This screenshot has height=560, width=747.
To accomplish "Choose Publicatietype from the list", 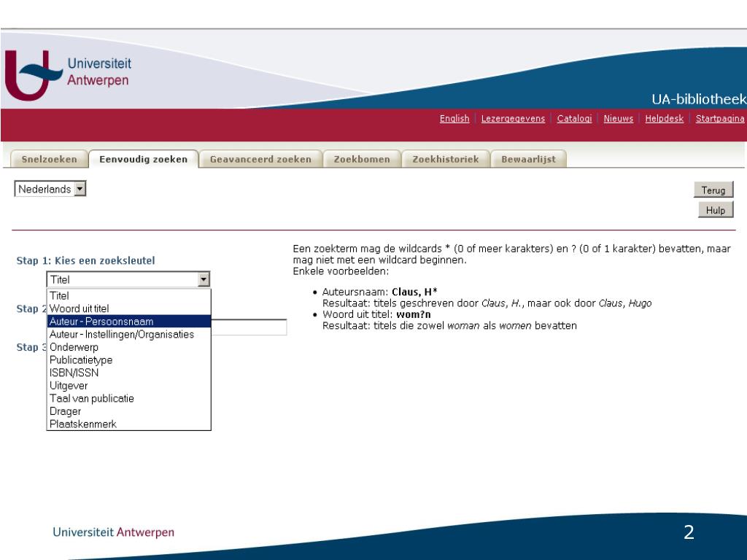I will [x=128, y=360].
